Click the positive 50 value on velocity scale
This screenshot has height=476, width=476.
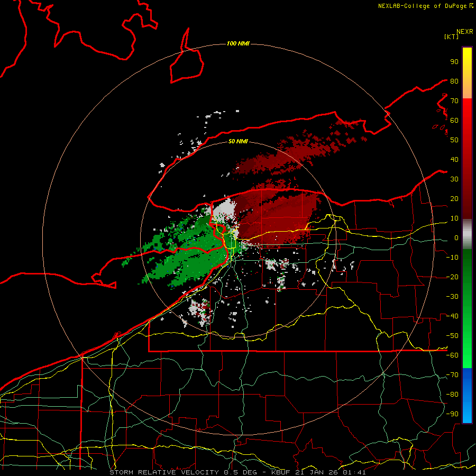(x=454, y=140)
